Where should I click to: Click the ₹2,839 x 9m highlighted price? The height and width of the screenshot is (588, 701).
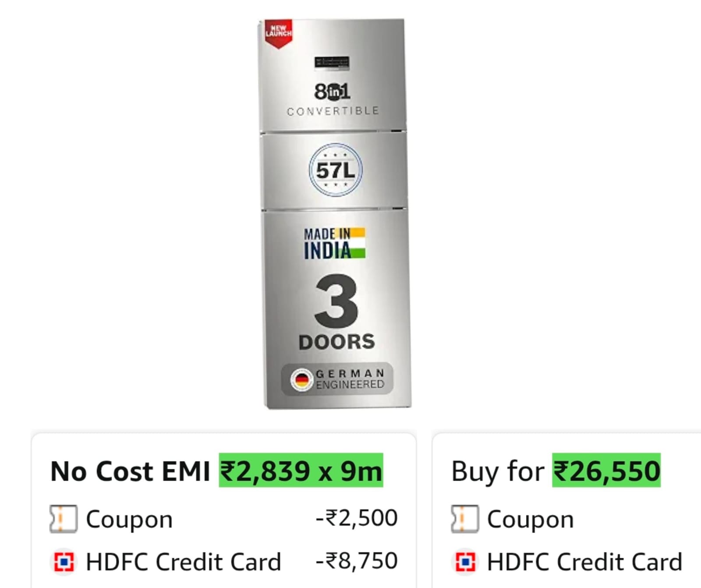[301, 471]
